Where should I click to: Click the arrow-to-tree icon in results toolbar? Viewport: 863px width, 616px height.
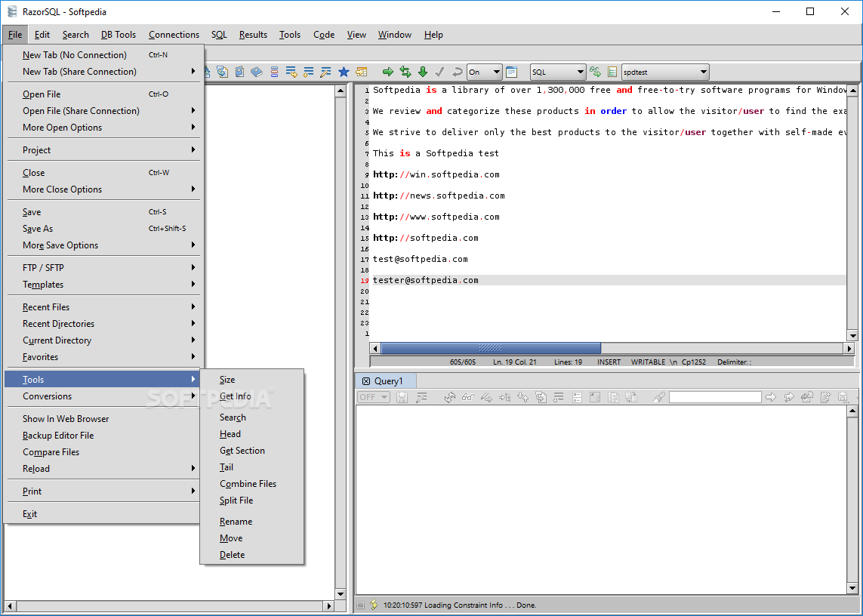(504, 397)
